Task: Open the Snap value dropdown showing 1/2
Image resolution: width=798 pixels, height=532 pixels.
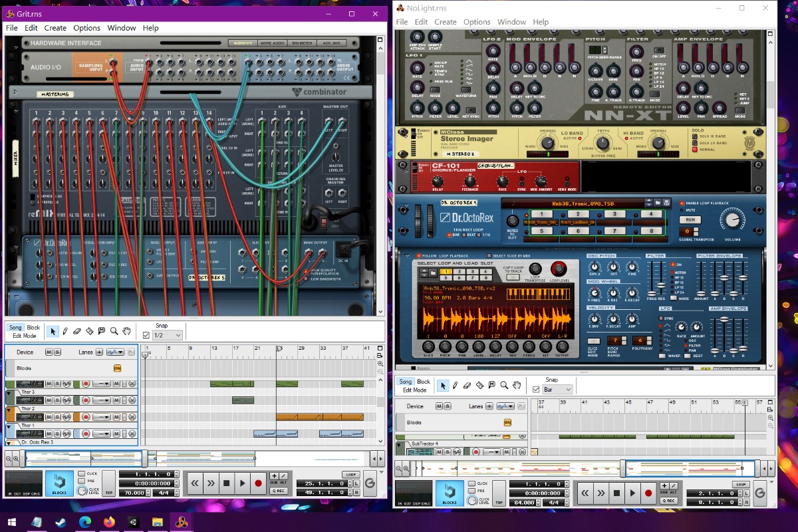Action: (167, 335)
